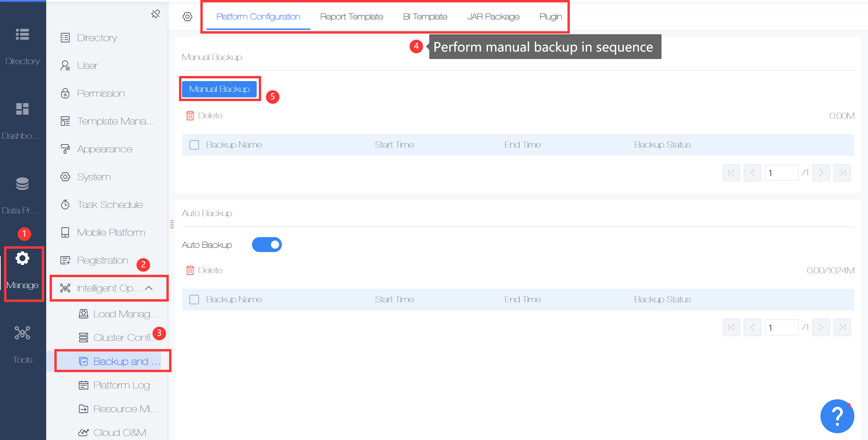Click the System gear icon

pyautogui.click(x=65, y=177)
